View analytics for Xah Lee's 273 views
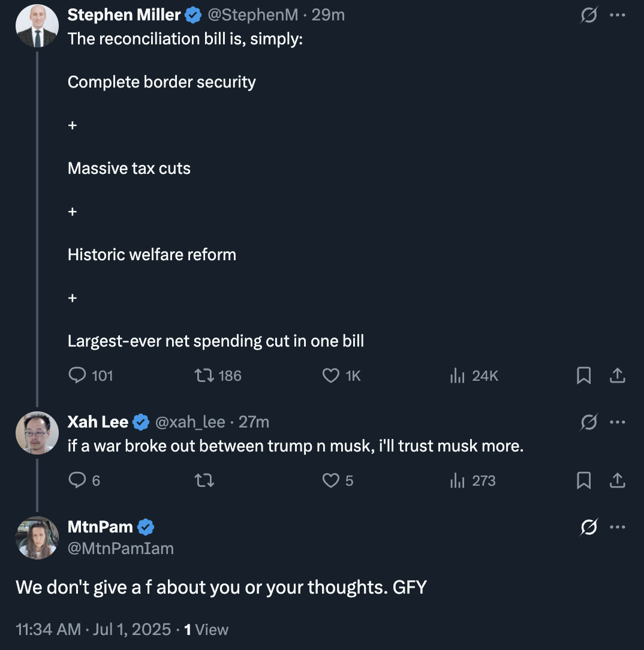This screenshot has width=644, height=650. click(x=458, y=480)
